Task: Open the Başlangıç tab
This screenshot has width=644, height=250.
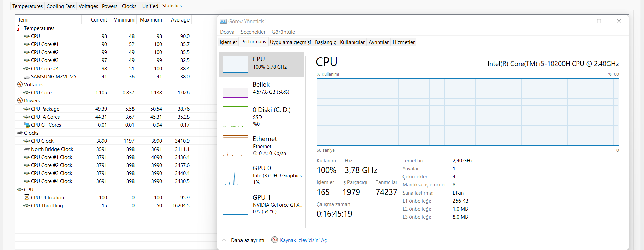Action: click(x=325, y=42)
